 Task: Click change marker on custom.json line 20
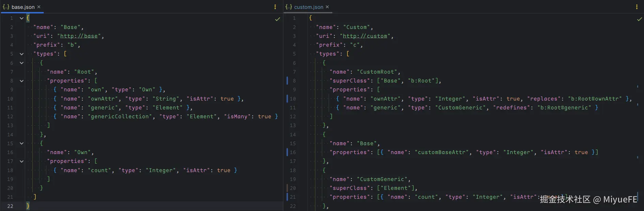click(x=287, y=188)
